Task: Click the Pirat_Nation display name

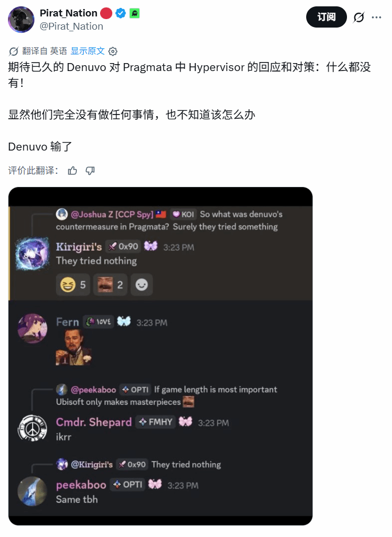Action: [x=68, y=13]
